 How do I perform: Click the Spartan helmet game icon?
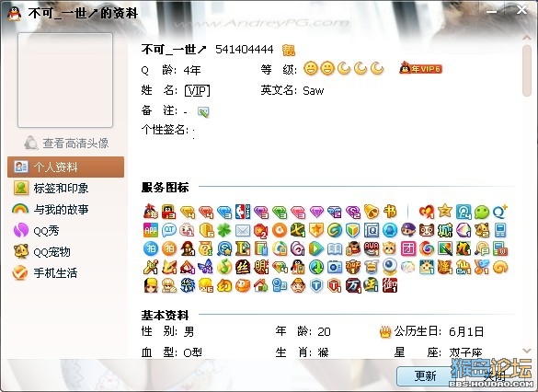click(188, 248)
